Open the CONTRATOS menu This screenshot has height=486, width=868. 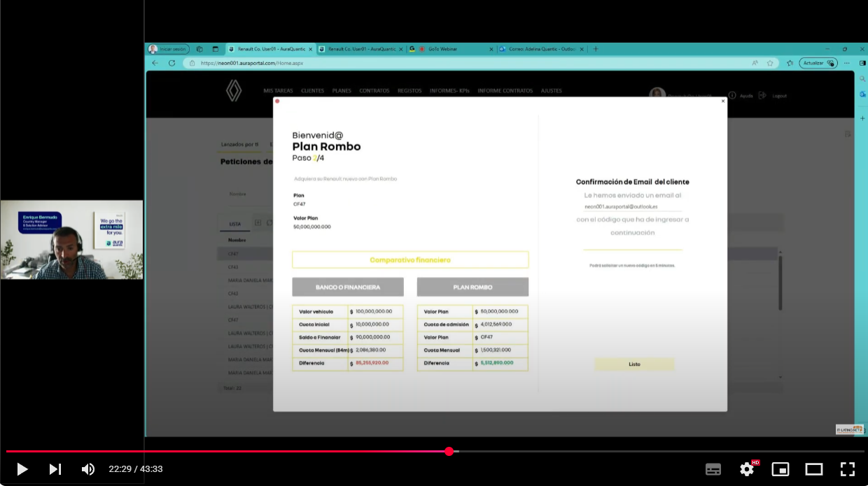[x=374, y=91]
